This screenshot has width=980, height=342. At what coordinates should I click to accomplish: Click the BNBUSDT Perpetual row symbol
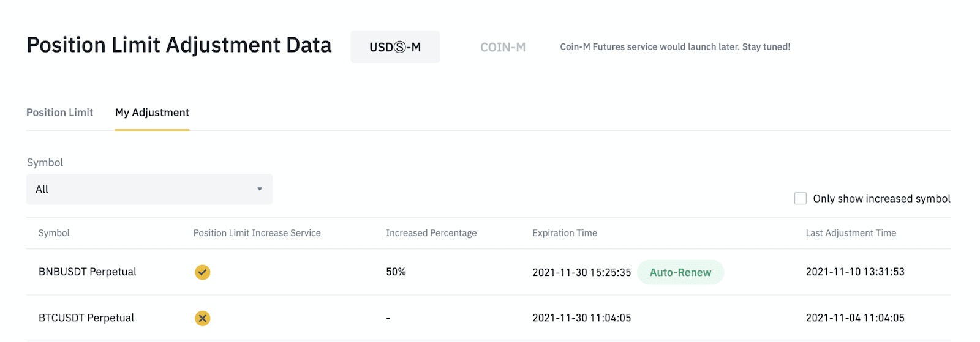click(88, 272)
